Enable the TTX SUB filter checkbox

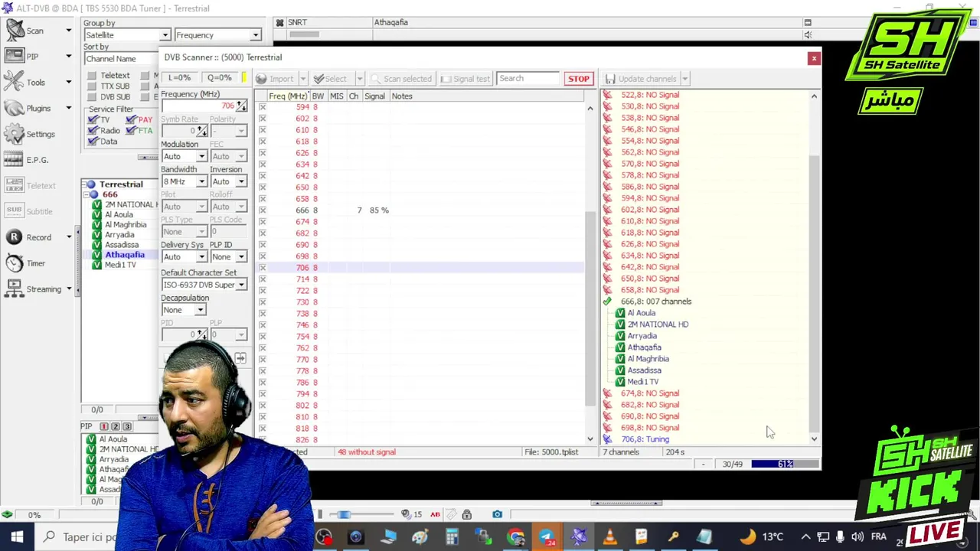click(x=92, y=86)
